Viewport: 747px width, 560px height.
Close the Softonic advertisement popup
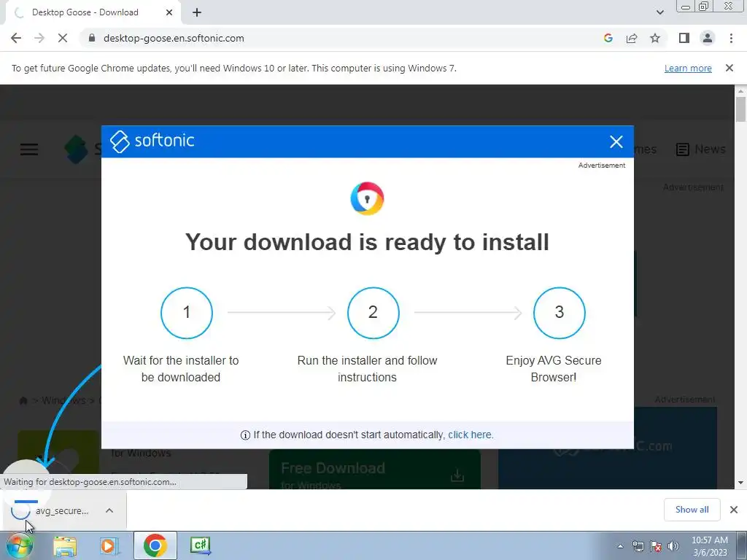pyautogui.click(x=616, y=141)
